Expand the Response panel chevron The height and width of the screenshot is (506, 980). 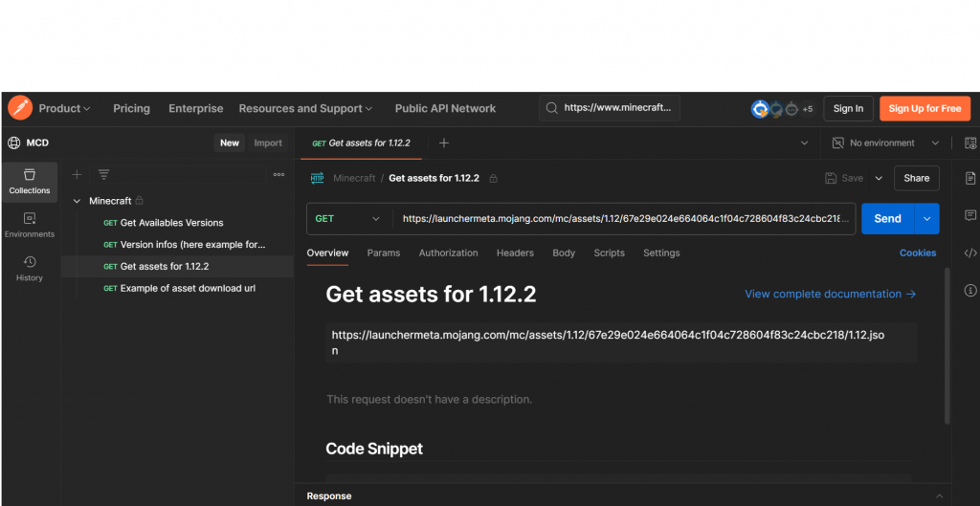[940, 496]
